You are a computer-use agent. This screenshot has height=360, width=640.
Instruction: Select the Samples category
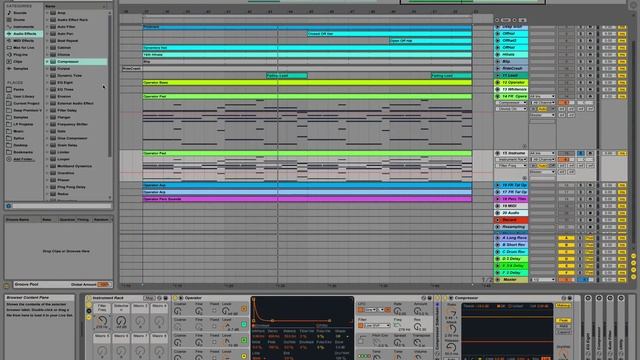coord(20,68)
